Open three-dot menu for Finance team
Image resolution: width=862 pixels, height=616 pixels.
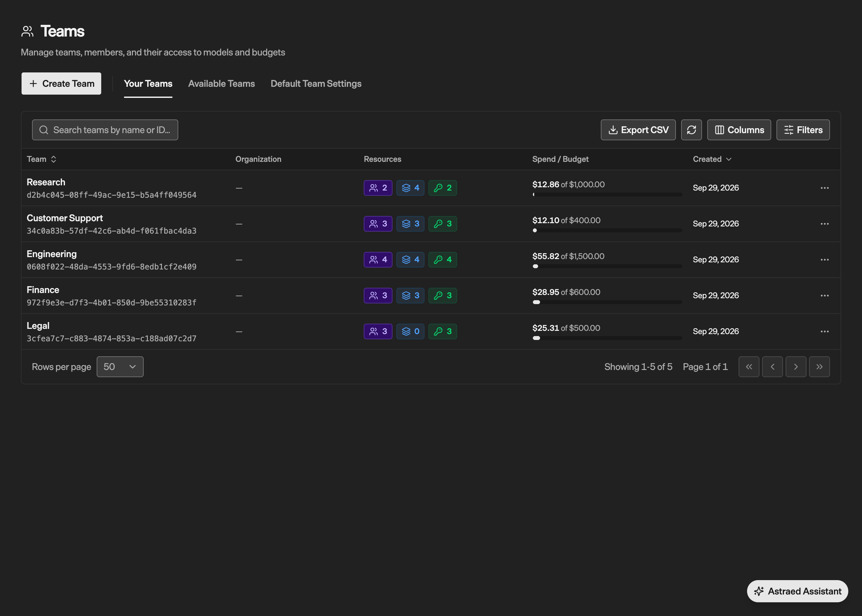[824, 296]
